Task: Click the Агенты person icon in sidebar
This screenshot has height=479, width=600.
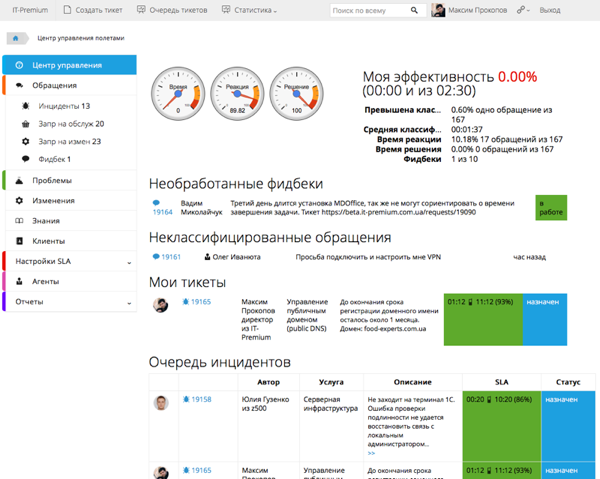Action: pyautogui.click(x=19, y=282)
